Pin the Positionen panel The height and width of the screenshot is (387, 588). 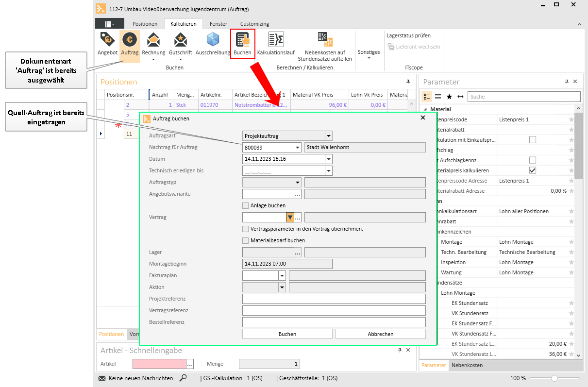tap(408, 82)
